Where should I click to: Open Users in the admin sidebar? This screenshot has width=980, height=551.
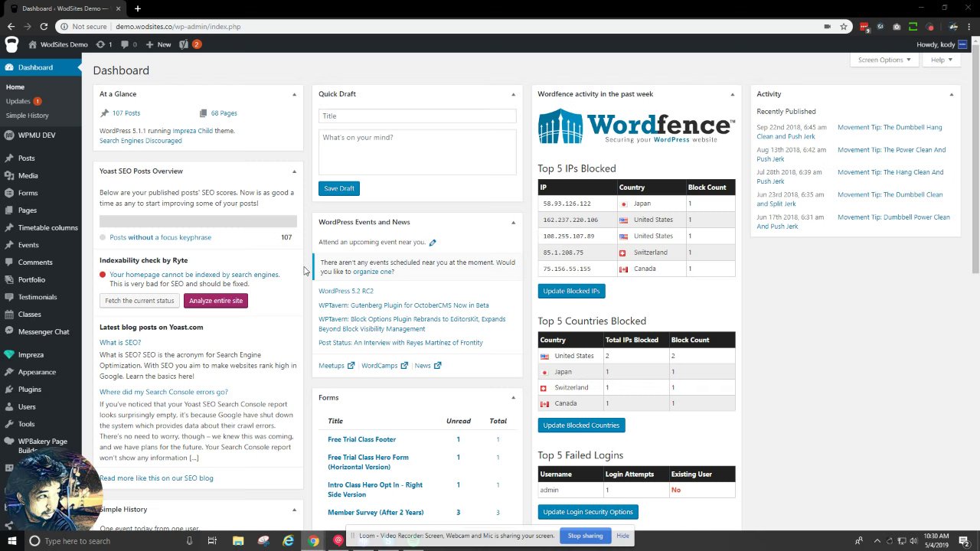click(27, 406)
